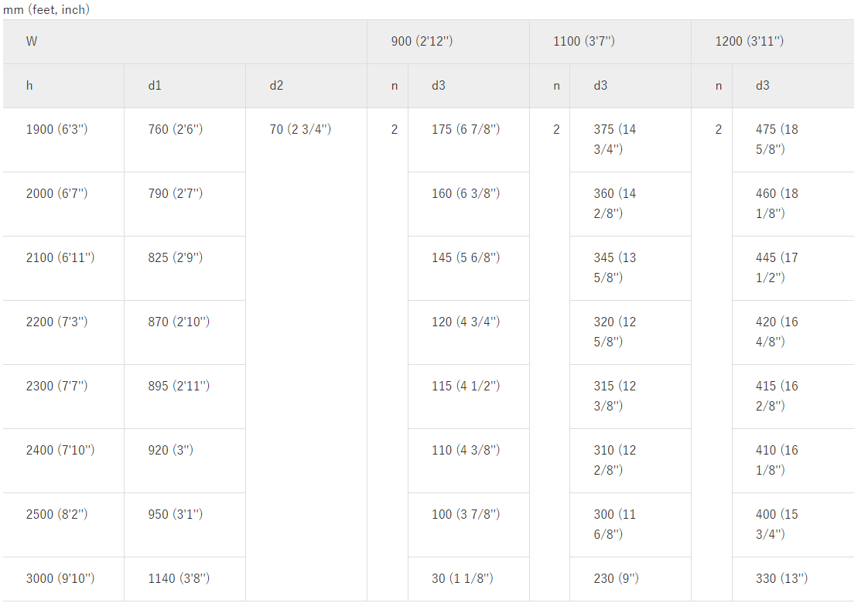The width and height of the screenshot is (868, 603).
Task: Click the h column header
Action: click(29, 86)
